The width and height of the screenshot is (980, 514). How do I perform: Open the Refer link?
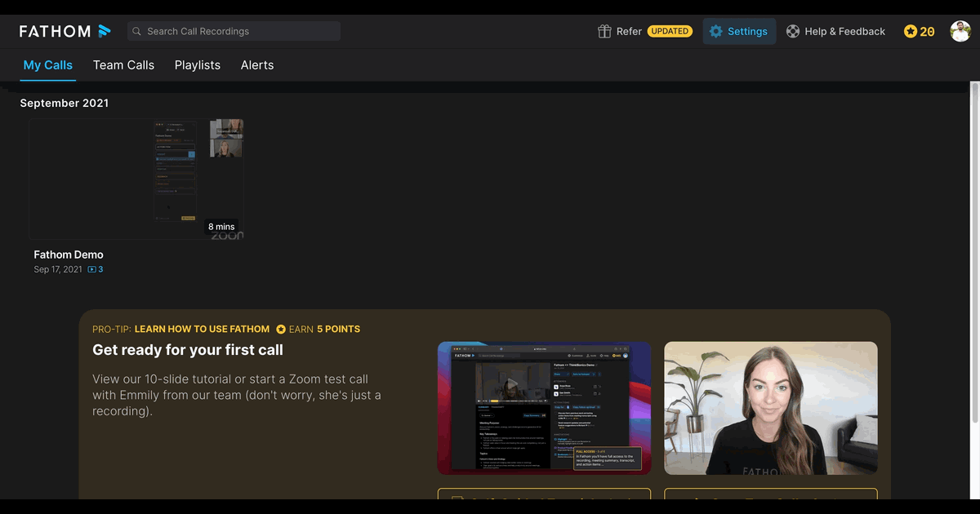click(629, 31)
